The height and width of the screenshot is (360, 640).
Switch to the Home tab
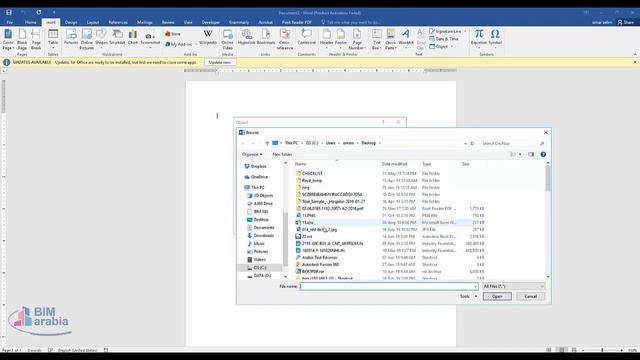coord(31,22)
